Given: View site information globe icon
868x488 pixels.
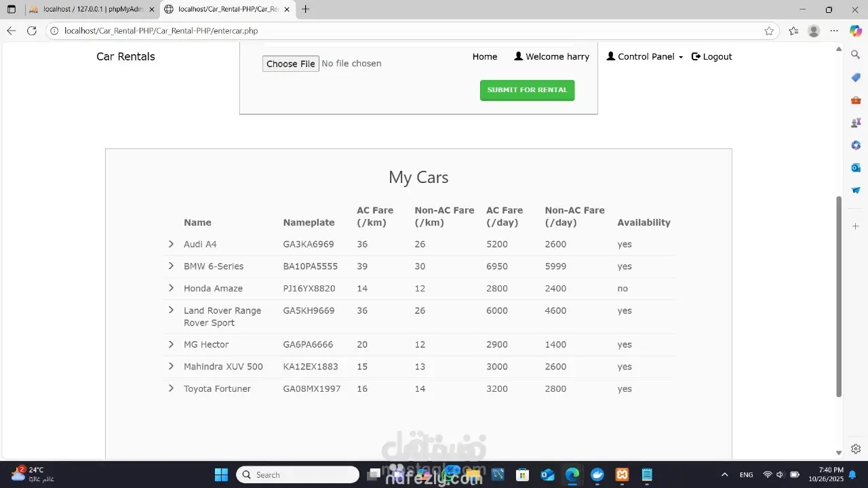Looking at the screenshot, I should 55,30.
